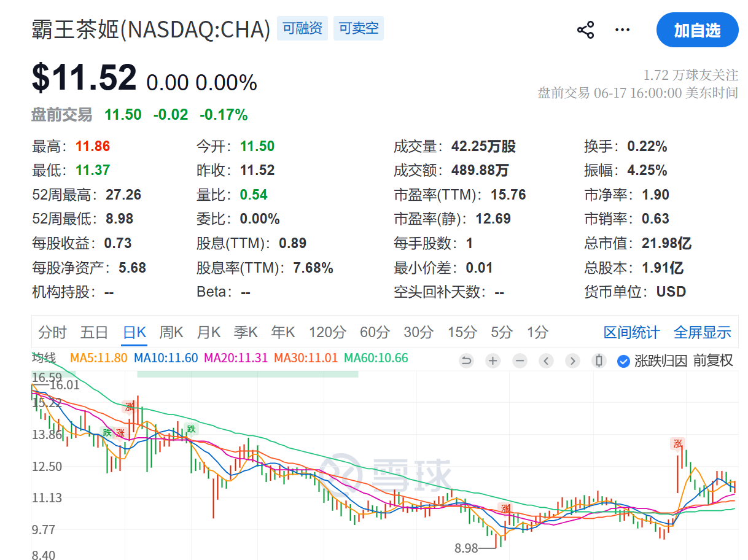Move chart right with the forward chevron
The width and height of the screenshot is (748, 560).
(x=572, y=361)
